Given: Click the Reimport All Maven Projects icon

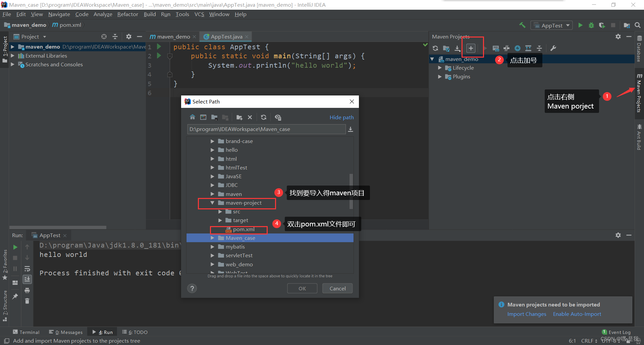Looking at the screenshot, I should tap(435, 48).
